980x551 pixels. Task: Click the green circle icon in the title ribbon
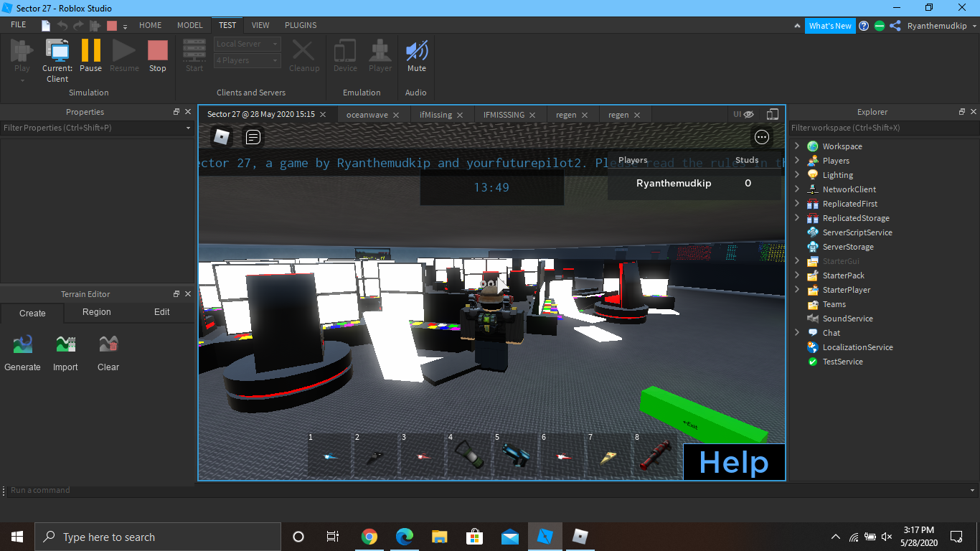coord(880,26)
